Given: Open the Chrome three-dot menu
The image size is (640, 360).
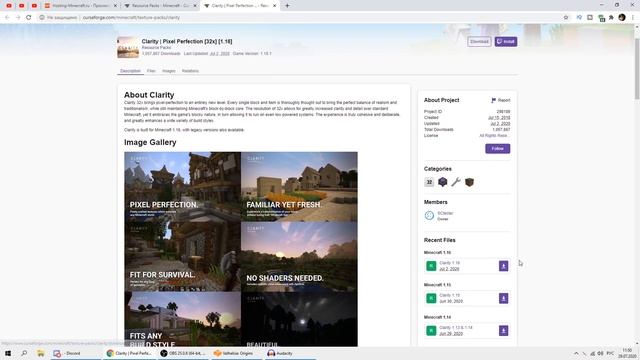Looking at the screenshot, I should (x=633, y=18).
